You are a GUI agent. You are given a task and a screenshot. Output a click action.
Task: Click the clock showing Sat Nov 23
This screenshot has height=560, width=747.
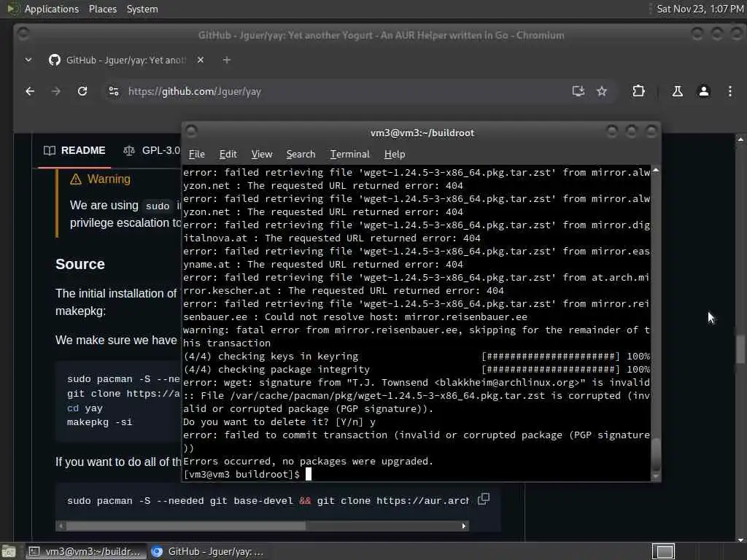(700, 9)
